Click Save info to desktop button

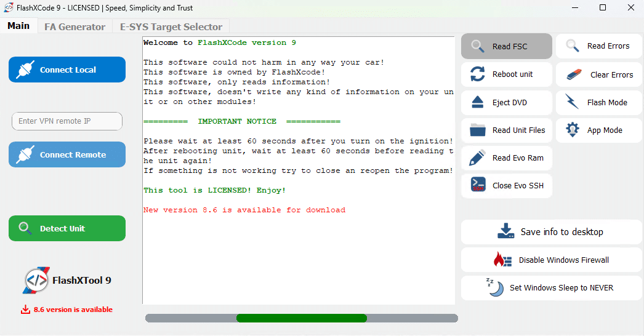[x=552, y=232]
